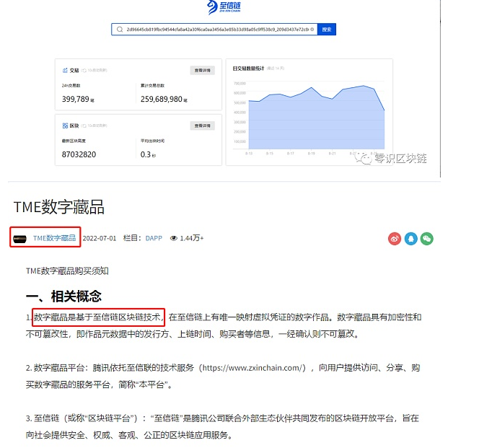Click the TME数字藏品 author avatar
The image size is (479, 448).
click(x=20, y=238)
